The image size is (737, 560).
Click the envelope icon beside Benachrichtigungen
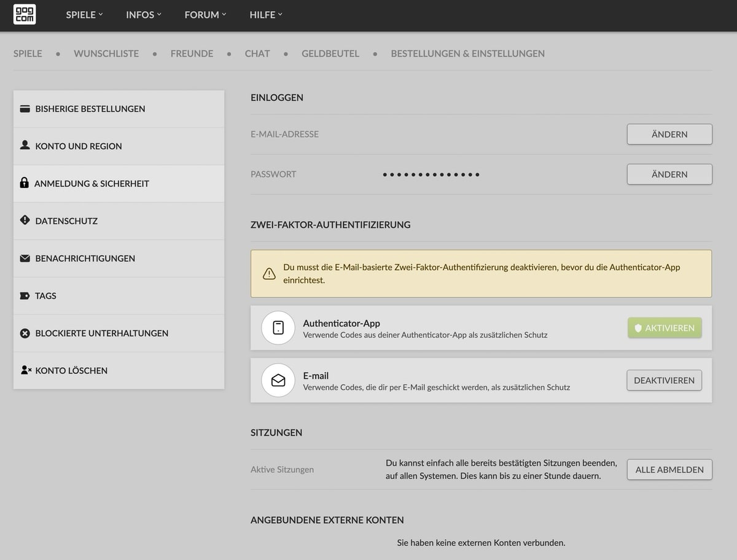[25, 259]
